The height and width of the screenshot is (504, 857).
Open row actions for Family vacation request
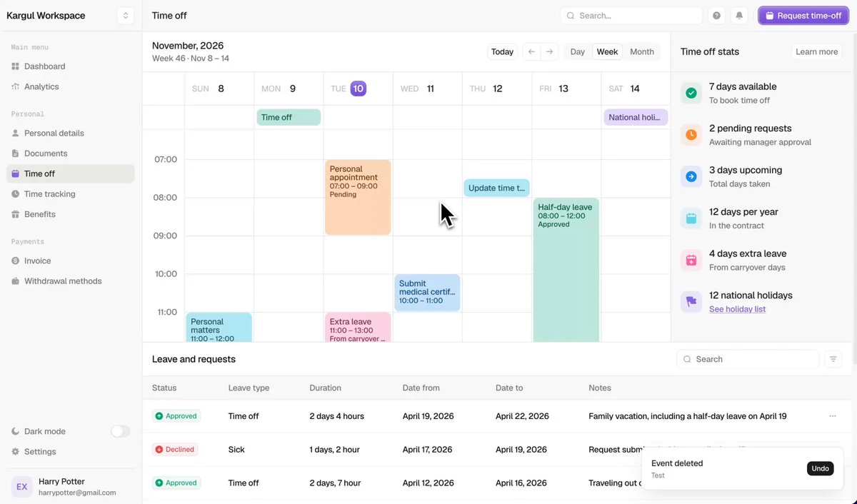tap(833, 416)
